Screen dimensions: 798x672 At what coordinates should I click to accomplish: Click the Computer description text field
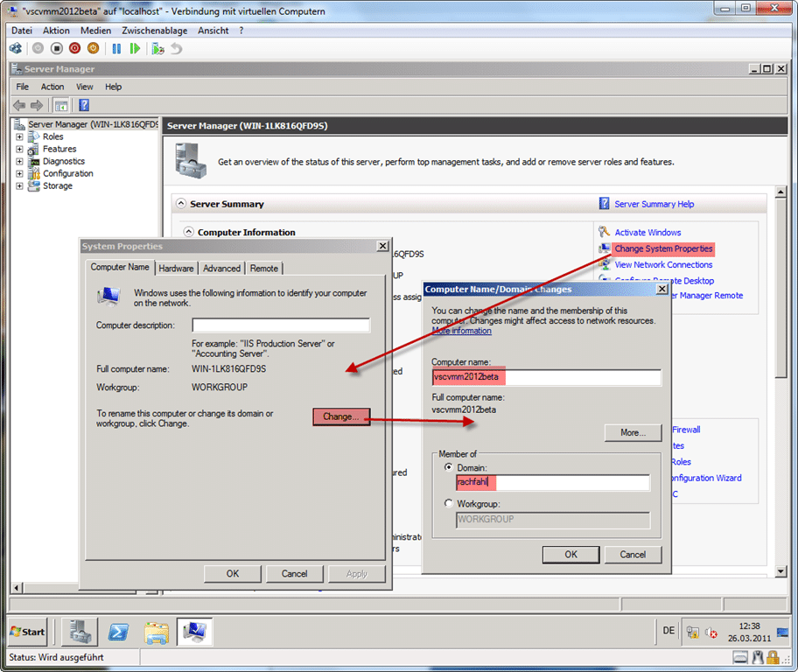click(x=281, y=325)
